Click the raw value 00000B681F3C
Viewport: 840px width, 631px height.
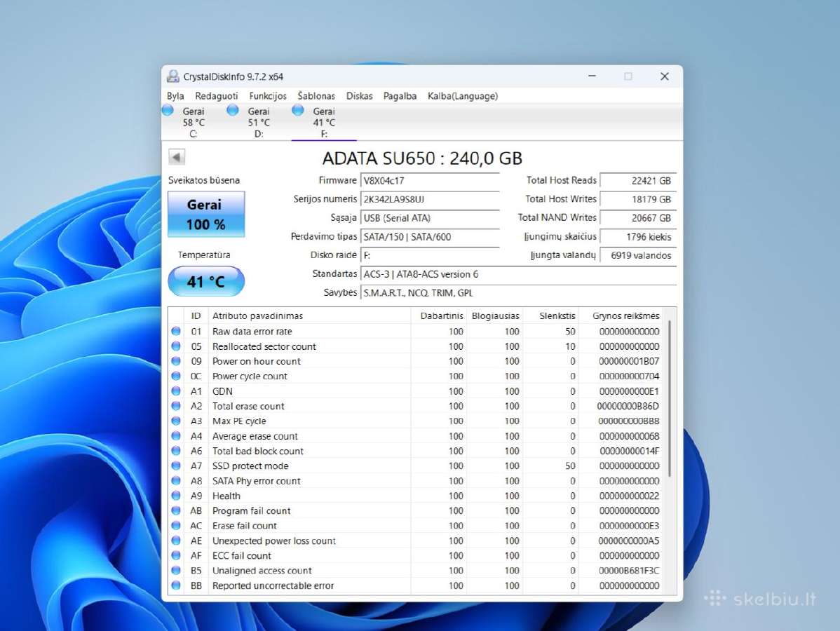(x=629, y=571)
